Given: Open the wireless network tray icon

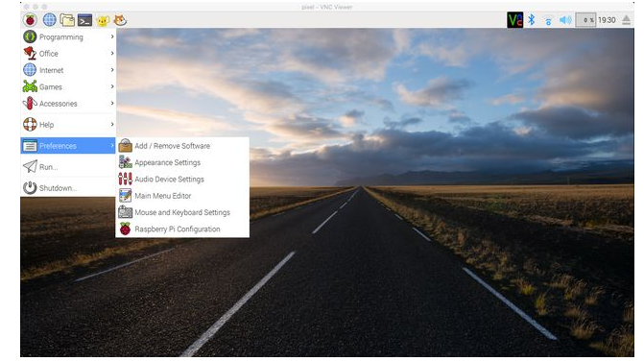Looking at the screenshot, I should point(548,20).
